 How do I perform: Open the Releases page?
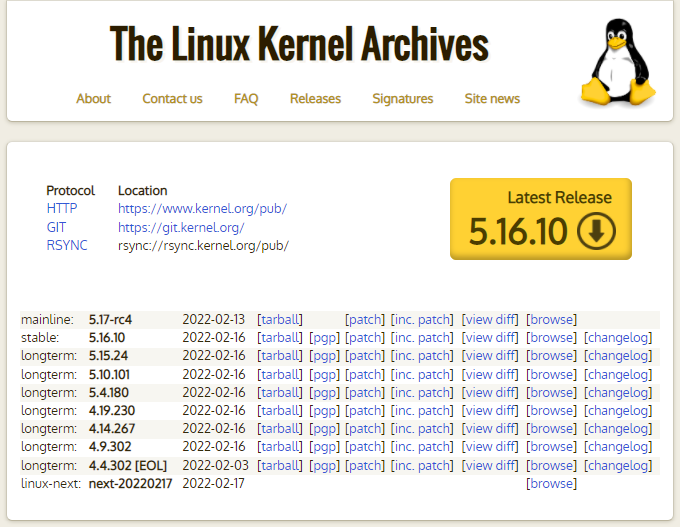315,98
